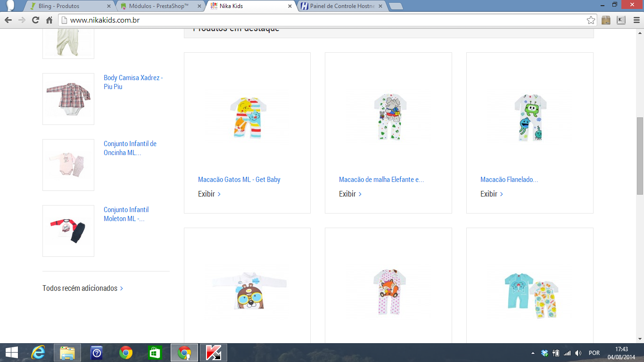Click Exibir under Macacão de malha Elefante

pyautogui.click(x=350, y=194)
